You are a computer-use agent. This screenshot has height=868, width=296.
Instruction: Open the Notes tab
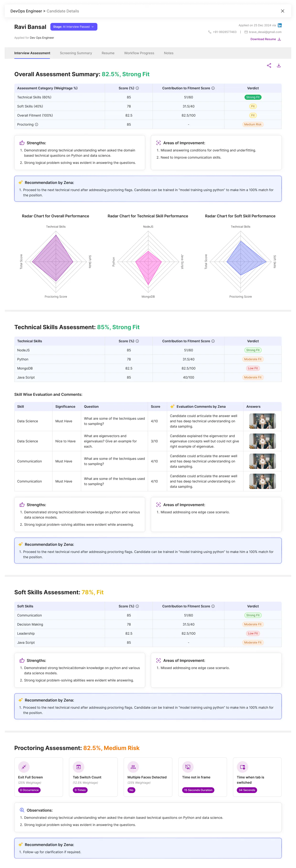(169, 53)
